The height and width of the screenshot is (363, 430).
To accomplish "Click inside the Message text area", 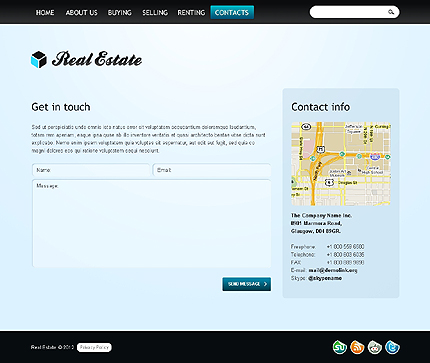I will pos(151,223).
